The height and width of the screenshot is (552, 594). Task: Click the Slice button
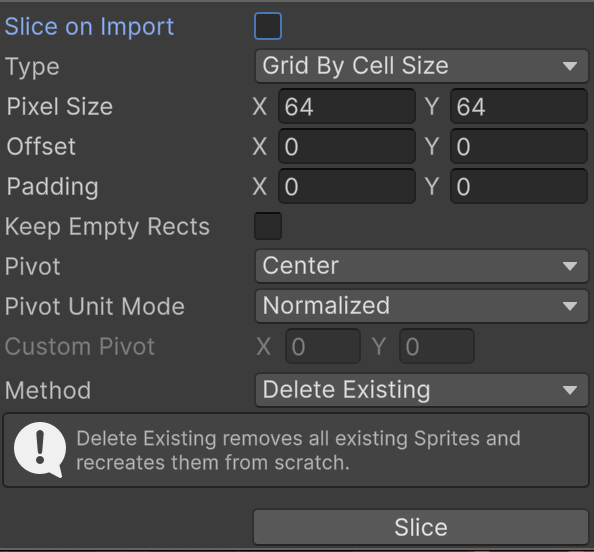[420, 527]
